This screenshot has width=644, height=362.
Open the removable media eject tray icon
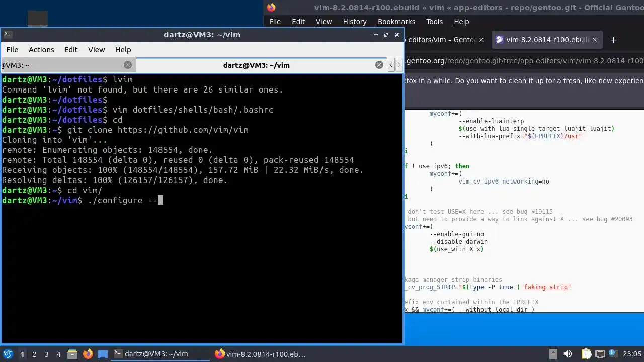pyautogui.click(x=553, y=354)
